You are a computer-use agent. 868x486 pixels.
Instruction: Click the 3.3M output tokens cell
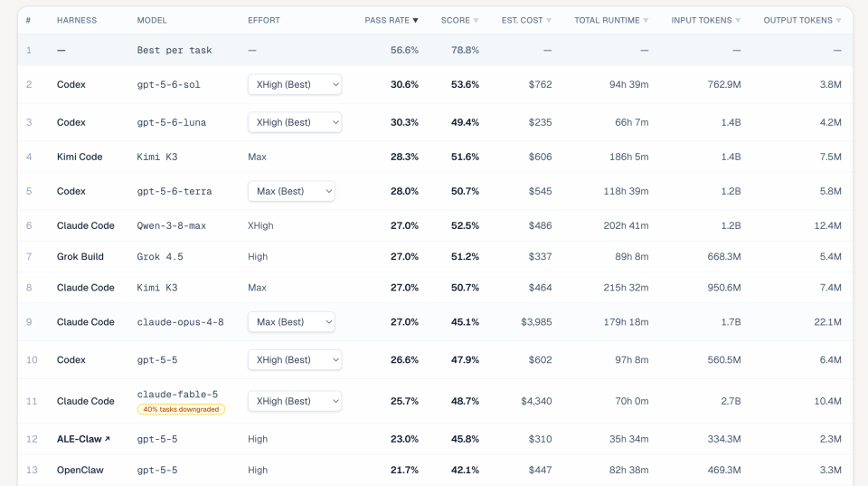830,470
